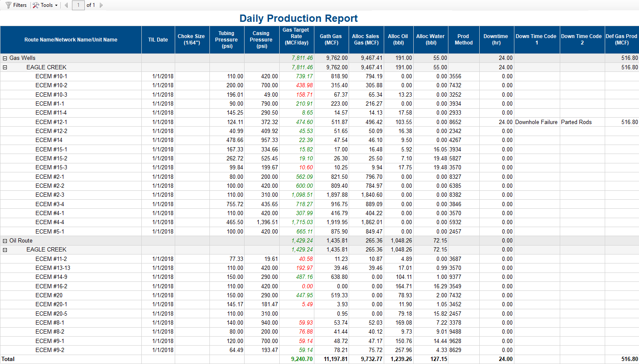
Task: Click the Alloc Sales Gas column header
Action: click(366, 40)
